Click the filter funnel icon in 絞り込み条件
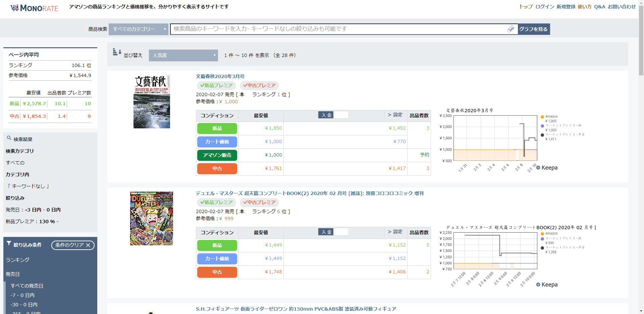Image resolution: width=644 pixels, height=314 pixels. pyautogui.click(x=9, y=244)
